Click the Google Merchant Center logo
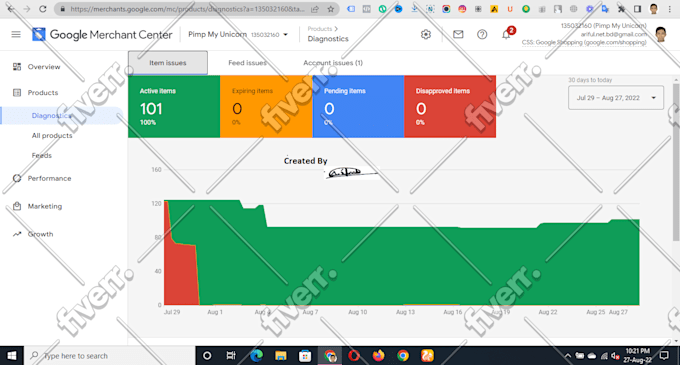Viewport: 680px width, 365px height. point(102,34)
